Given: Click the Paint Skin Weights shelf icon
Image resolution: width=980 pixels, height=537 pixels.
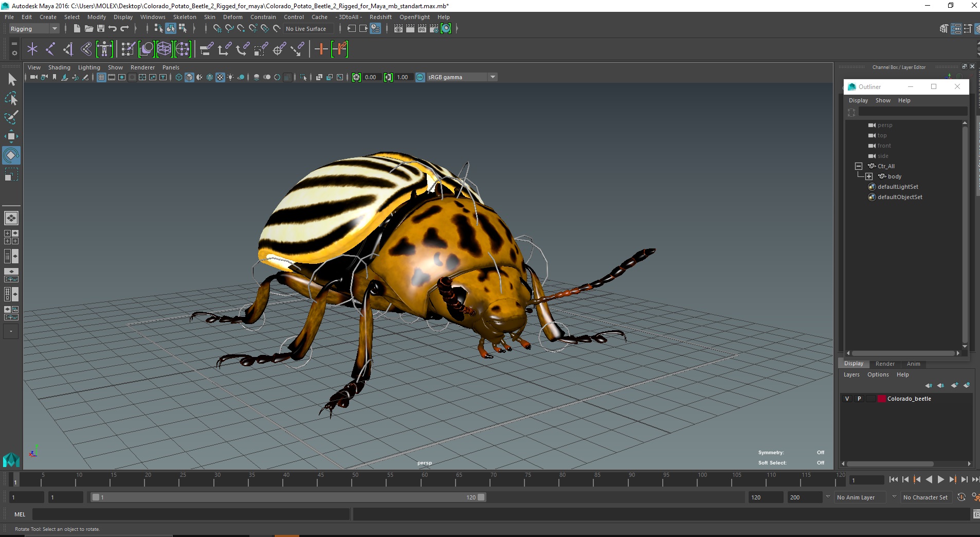Looking at the screenshot, I should [128, 49].
